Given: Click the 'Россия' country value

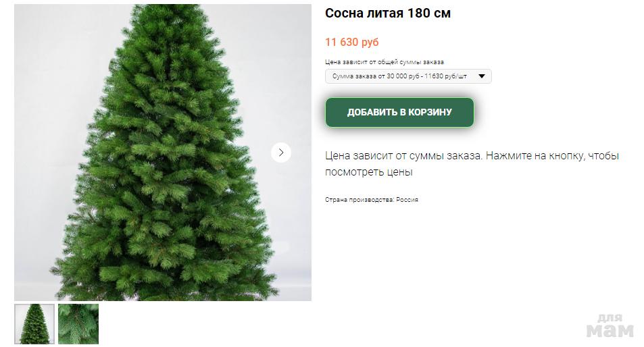Looking at the screenshot, I should pos(407,200).
